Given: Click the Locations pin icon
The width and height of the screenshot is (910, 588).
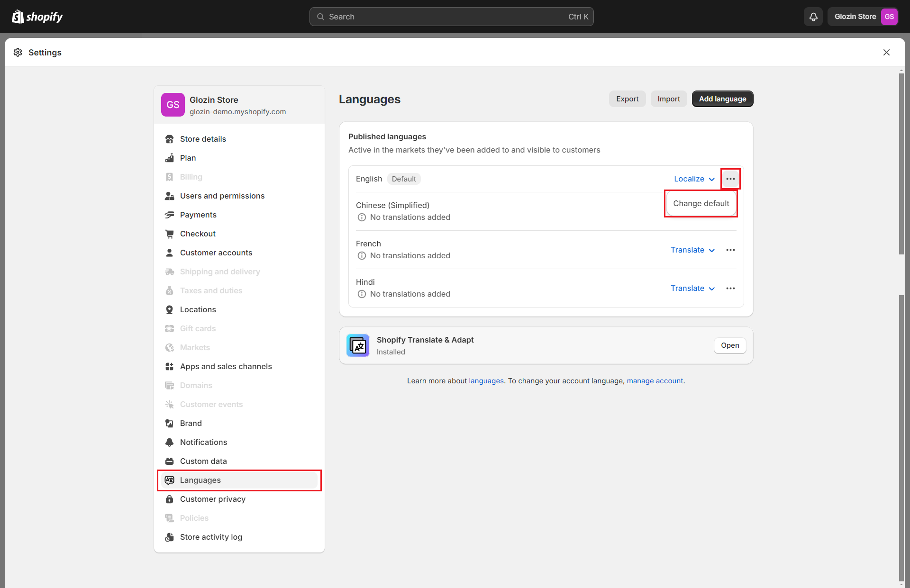Looking at the screenshot, I should (169, 309).
